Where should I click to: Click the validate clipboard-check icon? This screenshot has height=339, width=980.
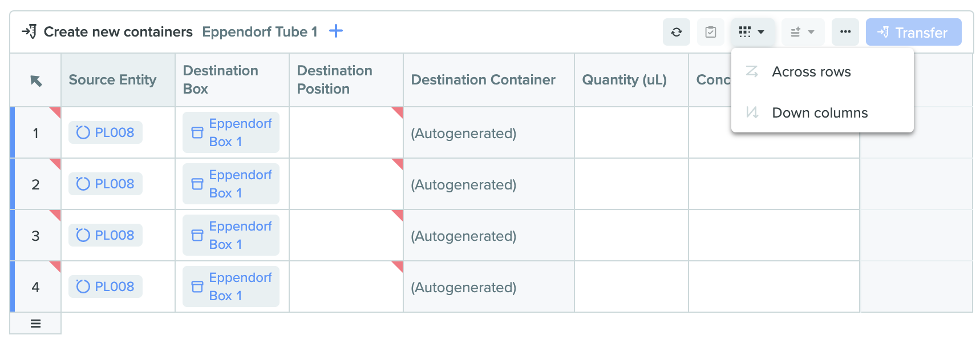(710, 32)
